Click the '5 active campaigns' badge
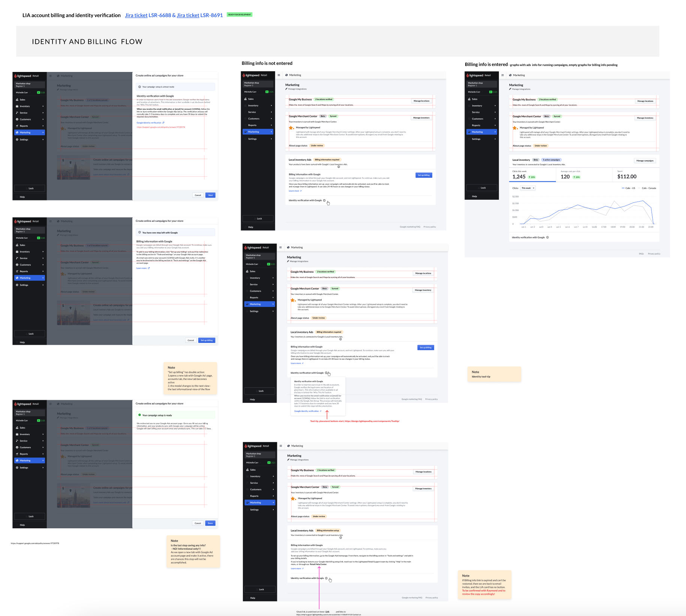Viewport: 686px width, 616px height. (x=551, y=160)
